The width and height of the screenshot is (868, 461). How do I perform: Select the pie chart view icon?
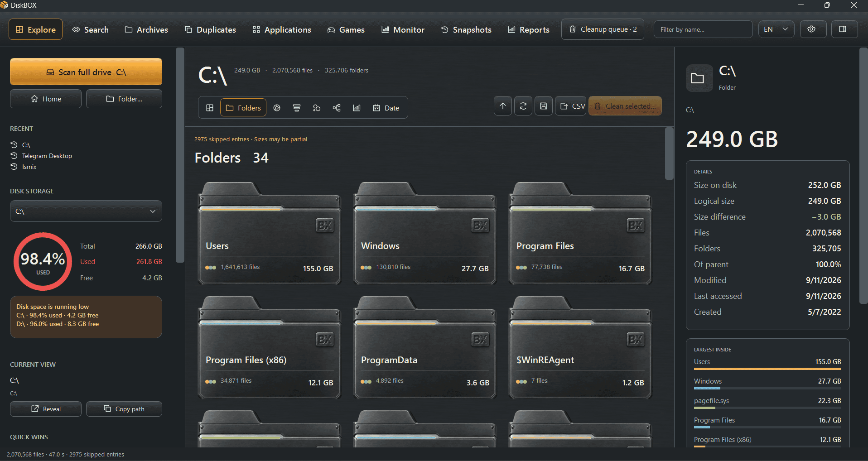(277, 108)
